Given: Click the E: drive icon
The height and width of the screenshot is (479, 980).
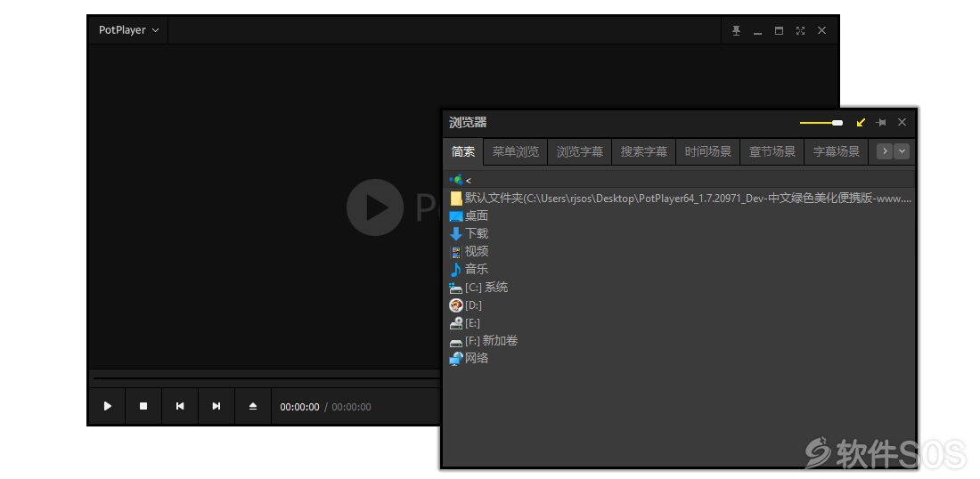Looking at the screenshot, I should coord(456,323).
